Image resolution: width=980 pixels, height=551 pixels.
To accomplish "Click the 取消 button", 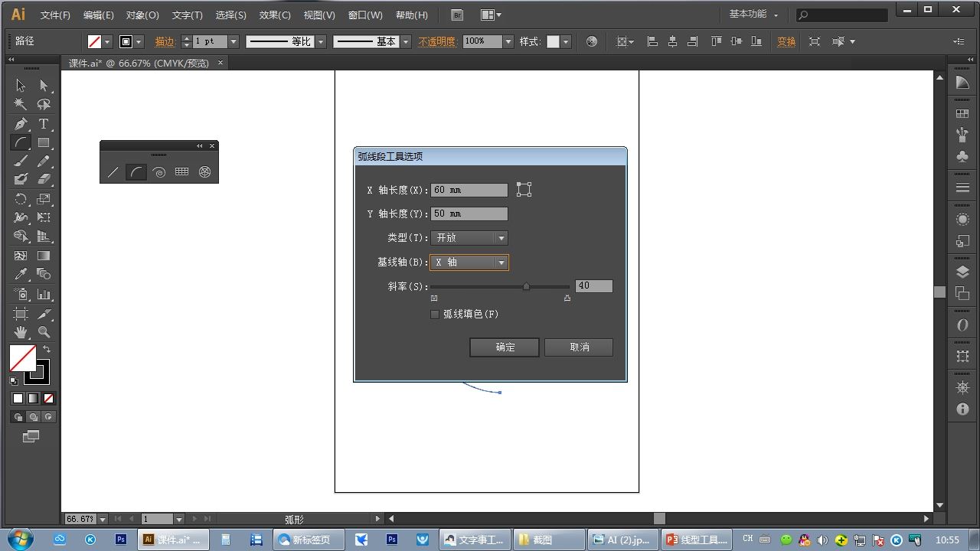I will [x=579, y=347].
